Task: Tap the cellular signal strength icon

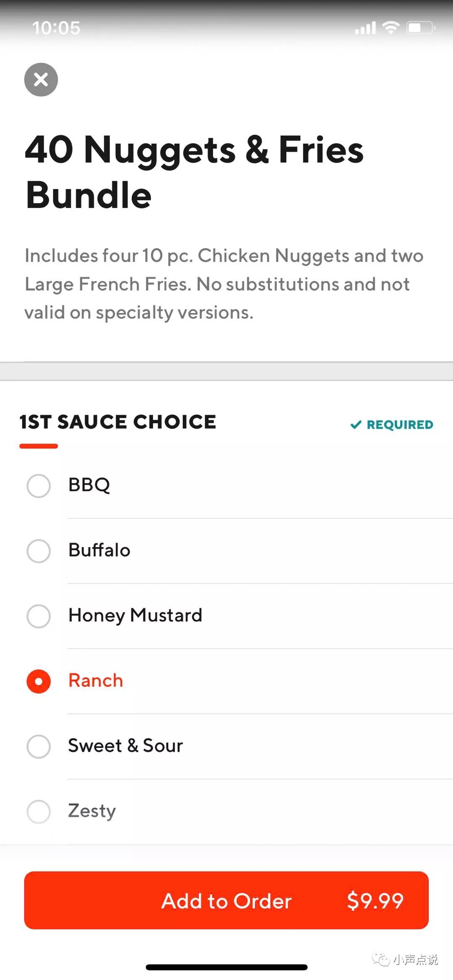Action: coord(365,28)
